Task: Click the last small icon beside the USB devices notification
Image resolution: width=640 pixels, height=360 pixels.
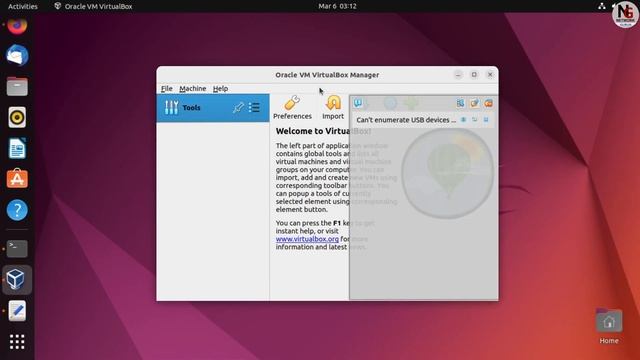Action: [486, 120]
